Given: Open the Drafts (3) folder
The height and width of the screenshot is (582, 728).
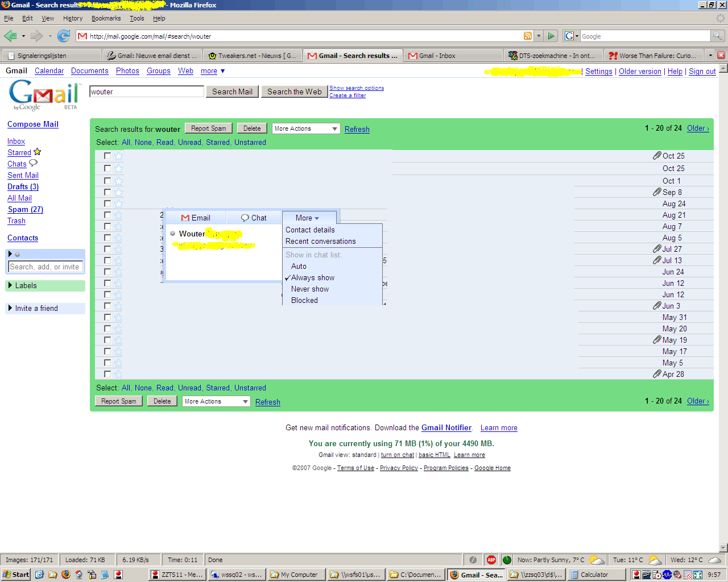Looking at the screenshot, I should point(23,186).
